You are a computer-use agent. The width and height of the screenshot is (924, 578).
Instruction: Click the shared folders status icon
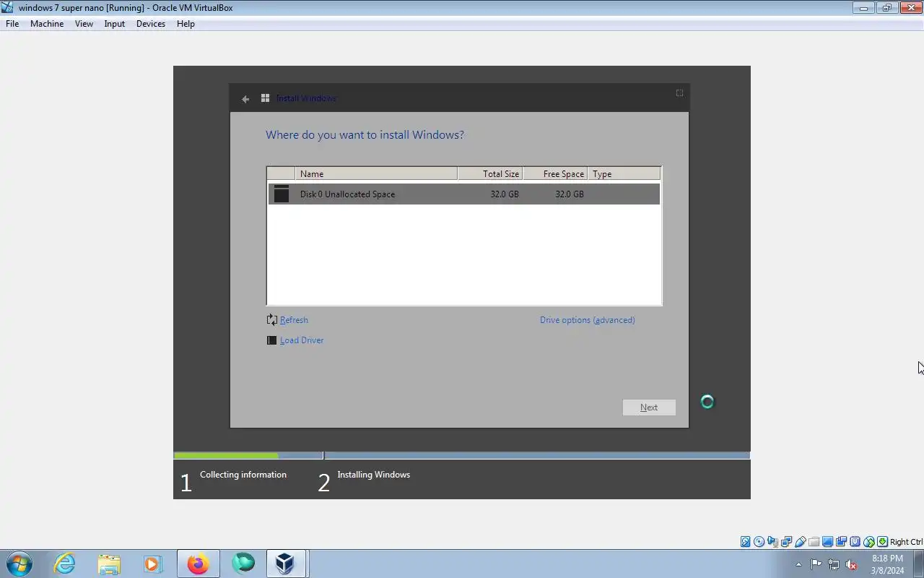(814, 542)
